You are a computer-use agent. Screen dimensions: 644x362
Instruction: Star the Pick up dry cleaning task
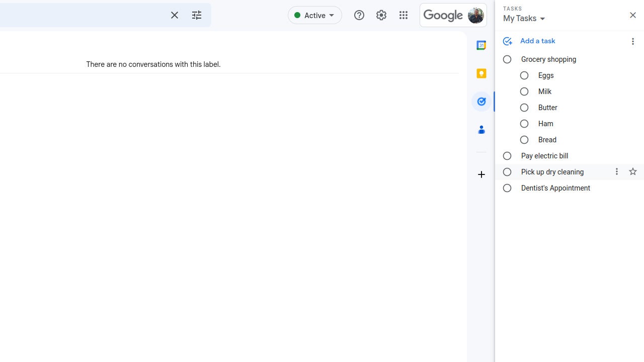(633, 172)
